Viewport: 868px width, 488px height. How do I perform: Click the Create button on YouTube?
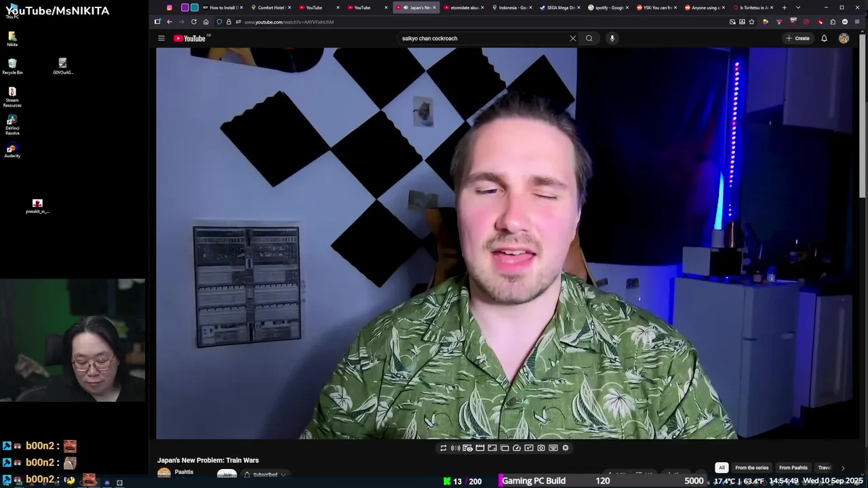[797, 38]
